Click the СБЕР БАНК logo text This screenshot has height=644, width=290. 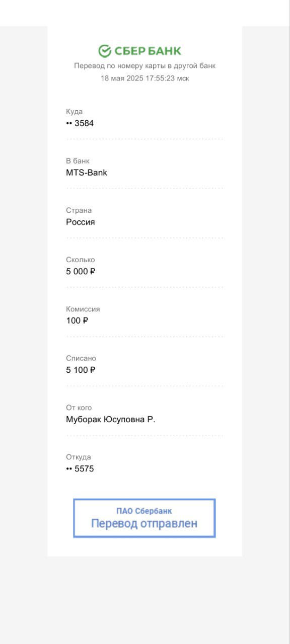148,51
